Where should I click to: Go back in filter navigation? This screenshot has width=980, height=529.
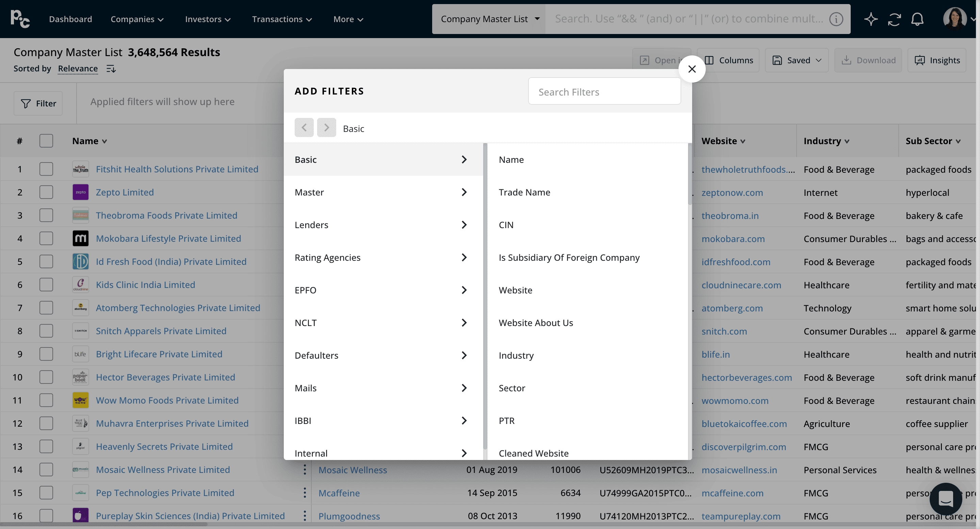click(x=304, y=128)
